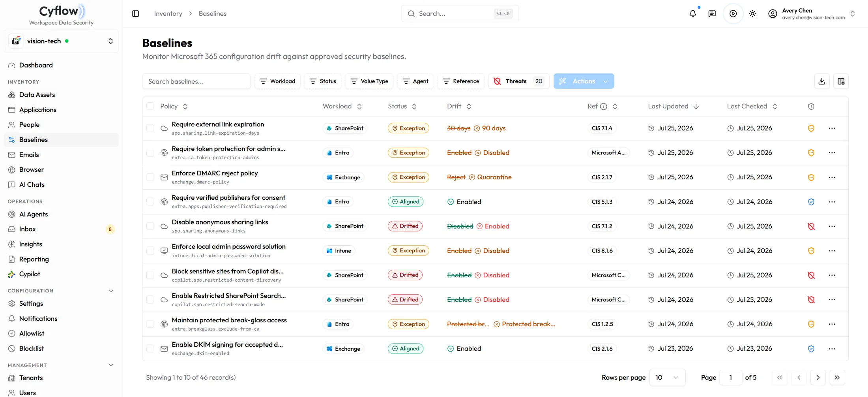The height and width of the screenshot is (397, 868).
Task: Click the Search baselines field
Action: (x=196, y=81)
